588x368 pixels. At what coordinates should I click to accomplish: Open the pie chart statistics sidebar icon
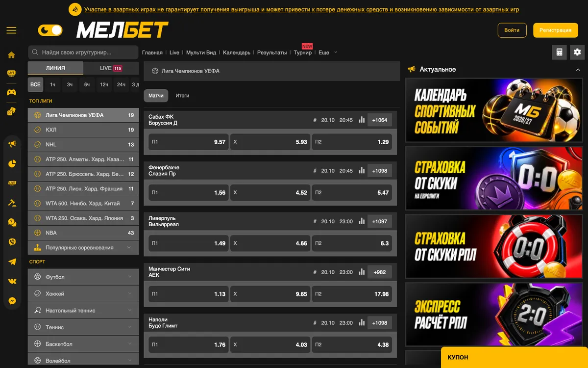pyautogui.click(x=12, y=164)
